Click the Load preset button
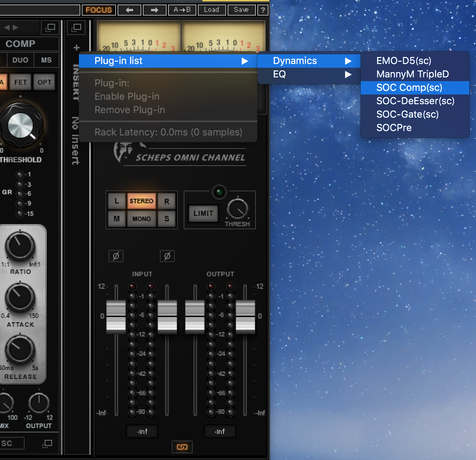This screenshot has height=460, width=476. pos(212,10)
